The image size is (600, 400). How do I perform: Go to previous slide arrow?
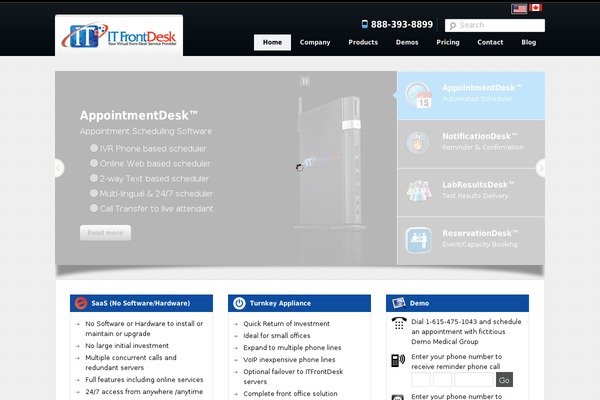coord(59,168)
